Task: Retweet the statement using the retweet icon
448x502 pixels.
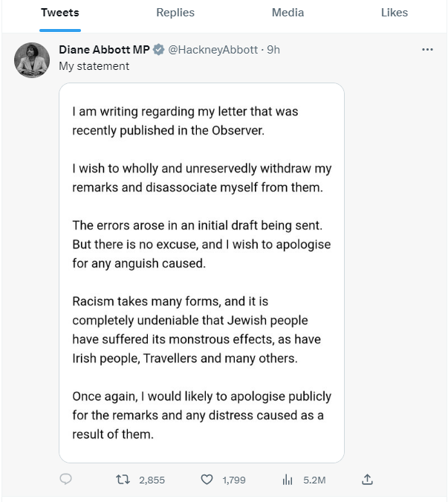Action: coord(123,480)
